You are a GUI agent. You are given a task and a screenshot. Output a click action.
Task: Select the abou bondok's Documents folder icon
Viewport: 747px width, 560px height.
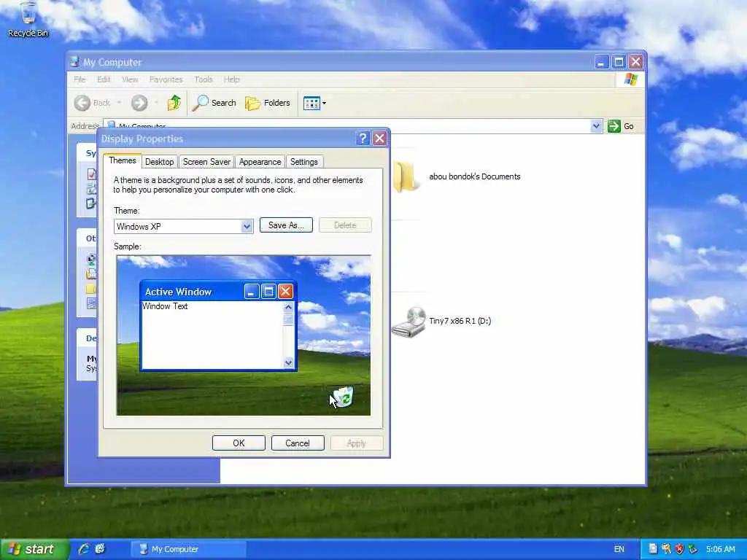pos(406,176)
